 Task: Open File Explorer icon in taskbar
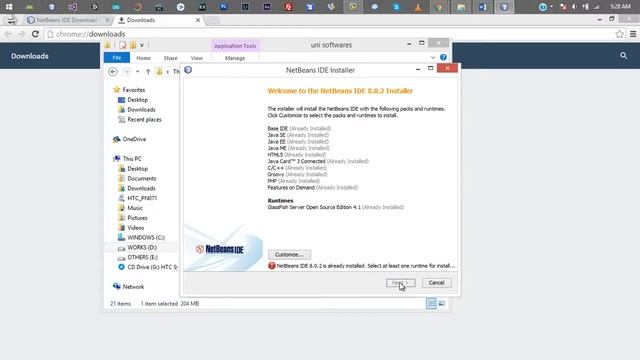tap(461, 7)
